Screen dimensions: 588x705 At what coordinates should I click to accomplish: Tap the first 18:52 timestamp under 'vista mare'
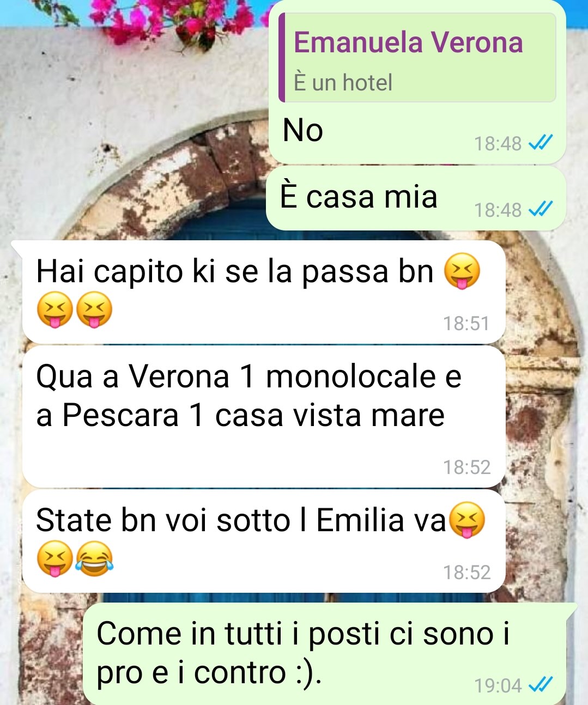tap(466, 467)
